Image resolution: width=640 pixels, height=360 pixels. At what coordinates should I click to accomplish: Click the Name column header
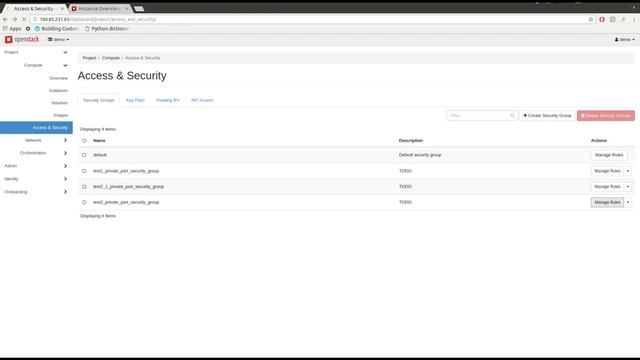[x=99, y=140]
